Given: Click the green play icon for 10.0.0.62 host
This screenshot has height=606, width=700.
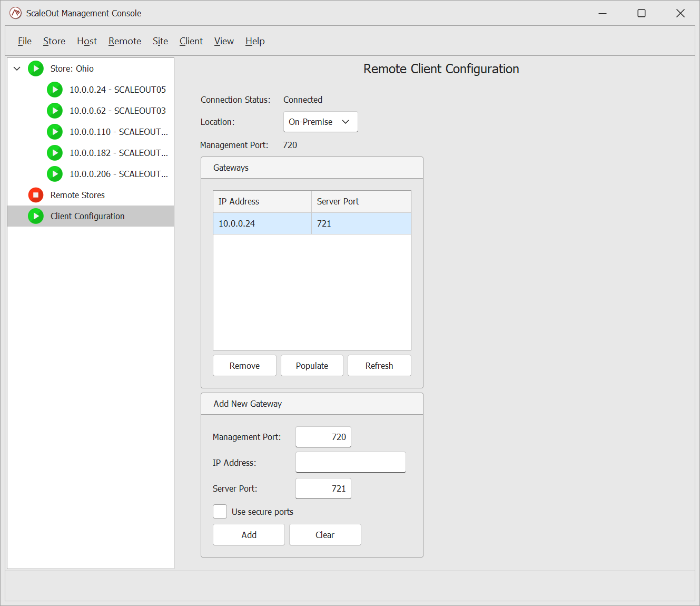Looking at the screenshot, I should (55, 111).
